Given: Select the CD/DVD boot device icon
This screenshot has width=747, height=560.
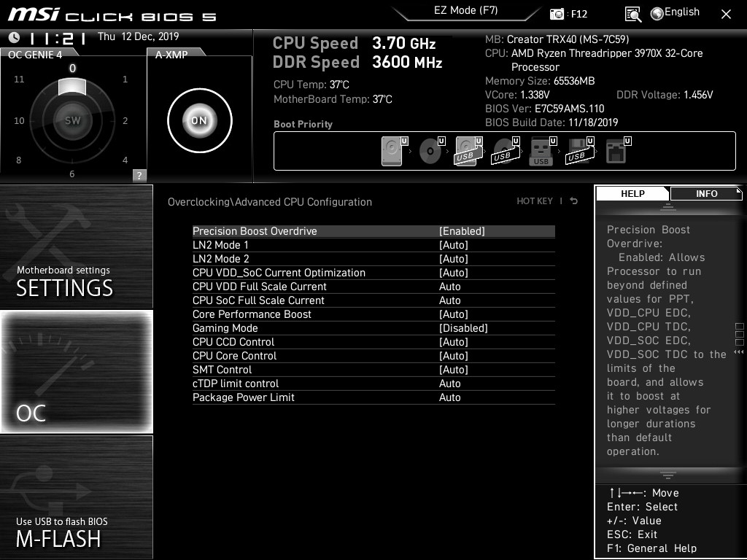Looking at the screenshot, I should (430, 152).
